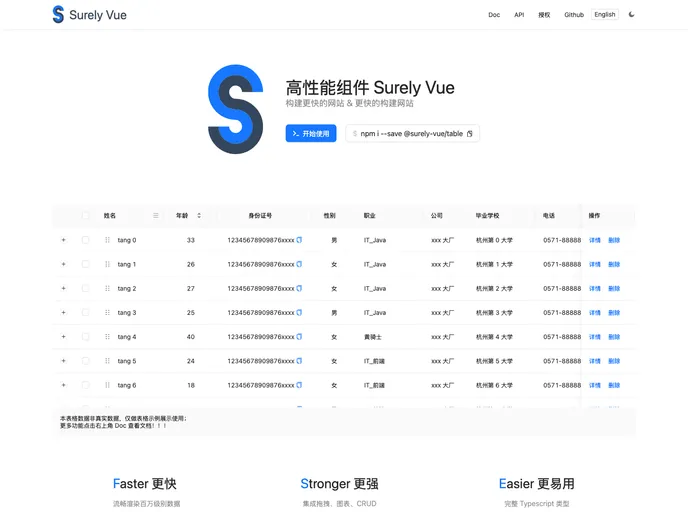The width and height of the screenshot is (688, 512).
Task: Click the Surely Vue logo in header
Action: point(90,14)
